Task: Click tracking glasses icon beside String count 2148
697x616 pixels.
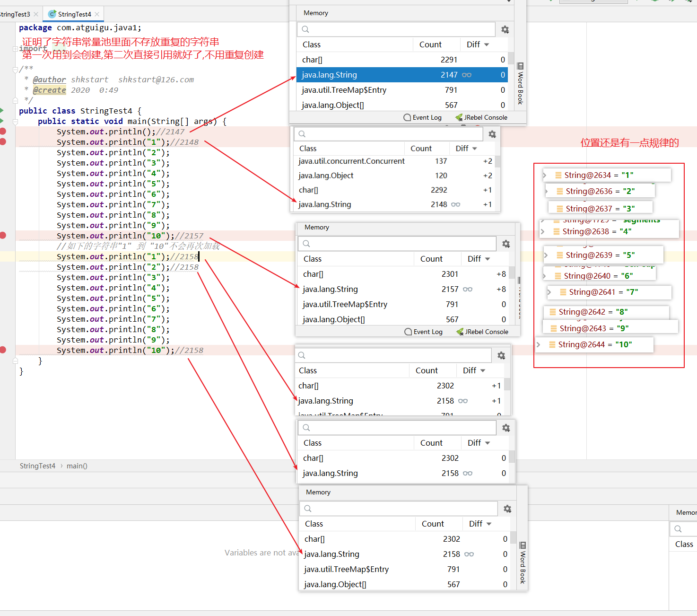Action: coord(455,205)
